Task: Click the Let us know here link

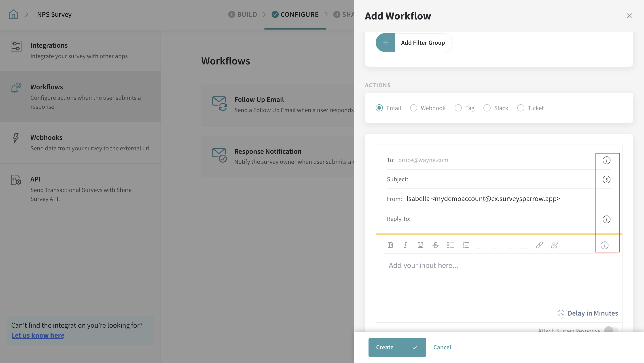Action: coord(38,335)
